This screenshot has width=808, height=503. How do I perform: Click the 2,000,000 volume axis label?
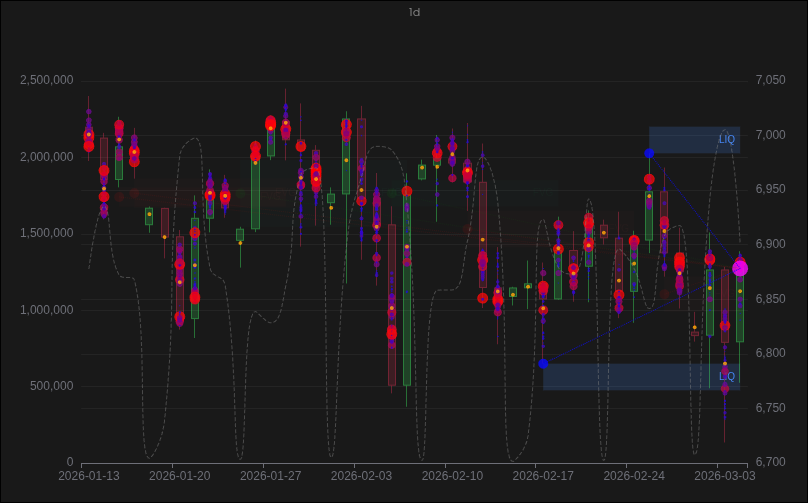click(x=46, y=157)
